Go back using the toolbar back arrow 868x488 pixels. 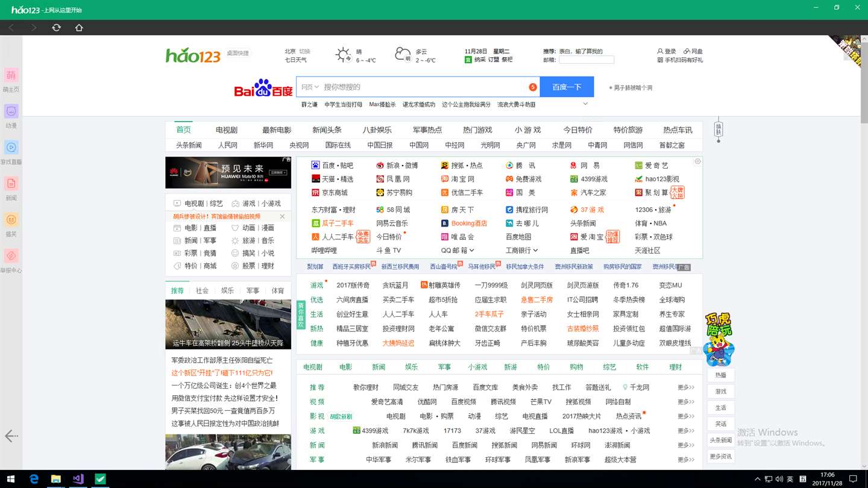11,28
